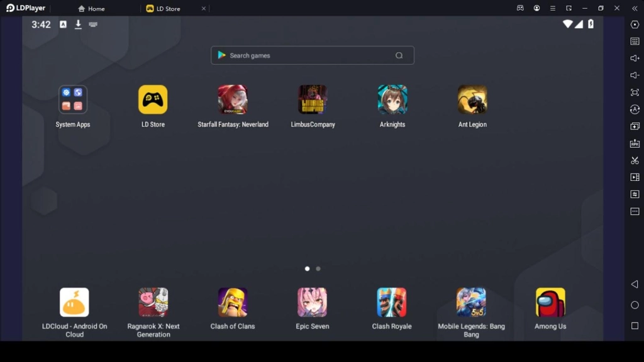Screen dimensions: 644x362
Task: Open Among Us
Action: click(x=550, y=302)
